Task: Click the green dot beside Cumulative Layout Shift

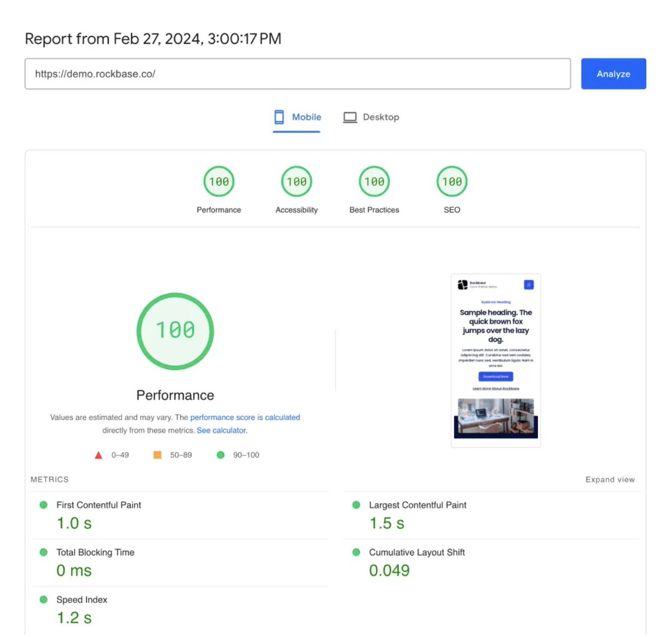Action: coord(356,552)
